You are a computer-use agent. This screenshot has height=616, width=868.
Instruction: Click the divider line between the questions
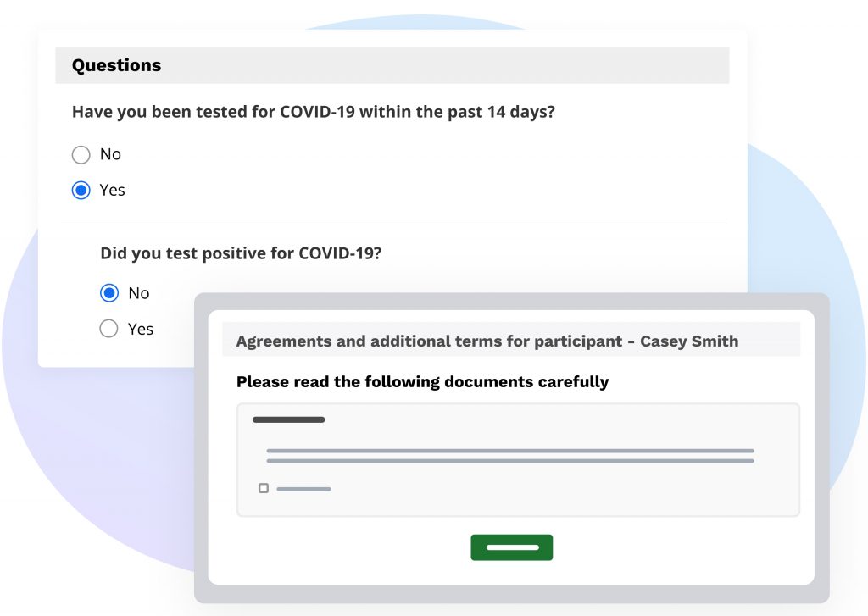(393, 219)
